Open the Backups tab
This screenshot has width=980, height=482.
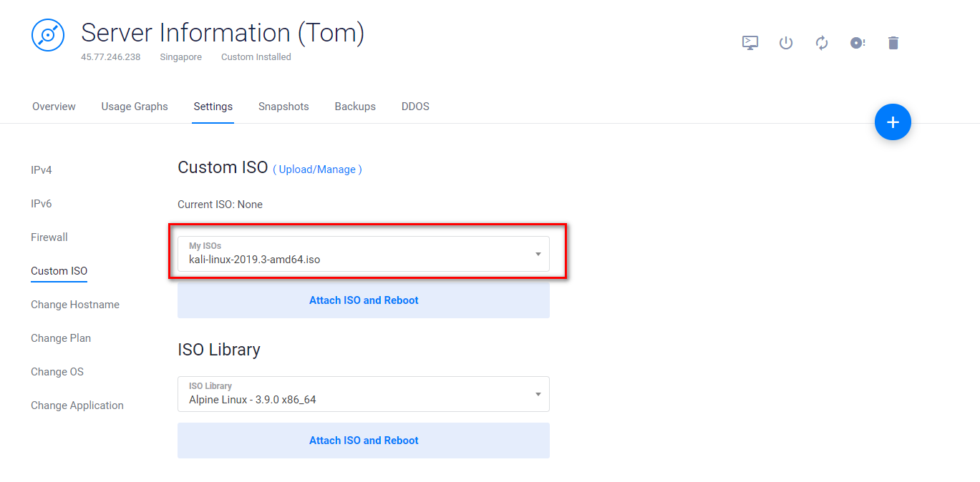(x=355, y=107)
